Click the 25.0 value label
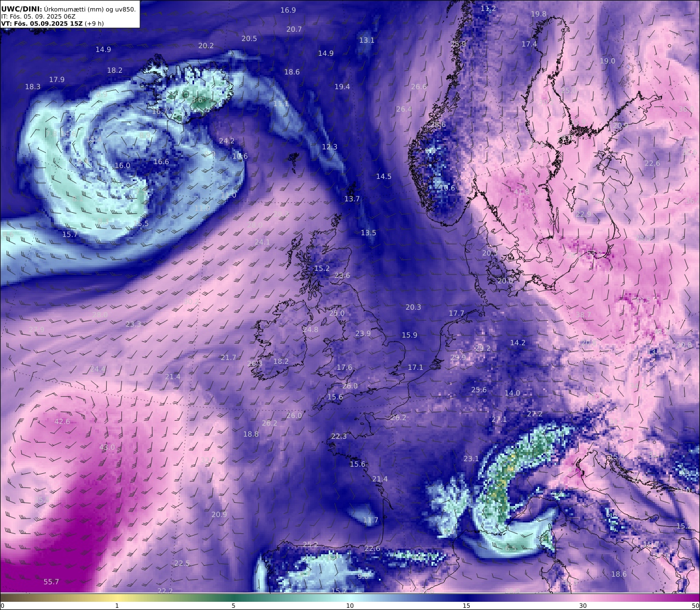 tap(337, 313)
